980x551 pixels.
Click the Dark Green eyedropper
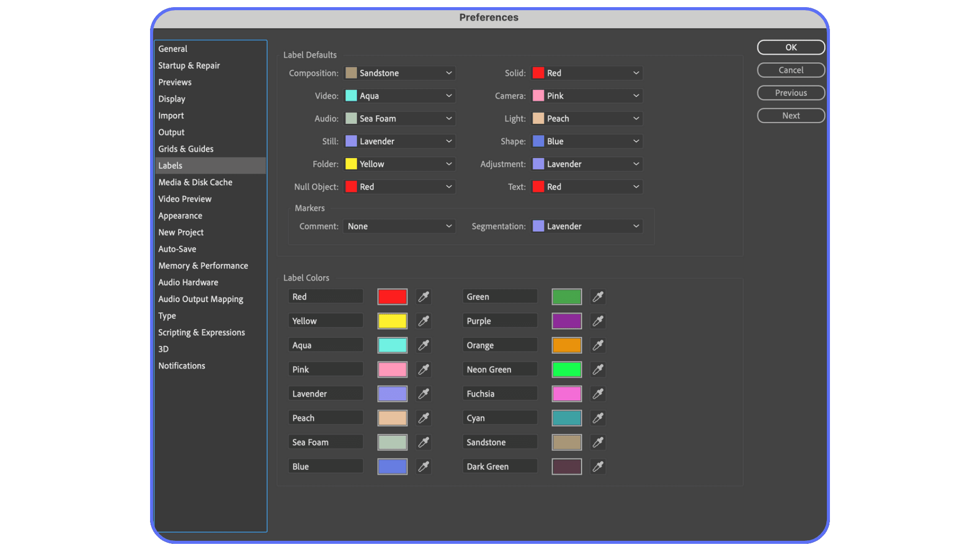pos(598,466)
